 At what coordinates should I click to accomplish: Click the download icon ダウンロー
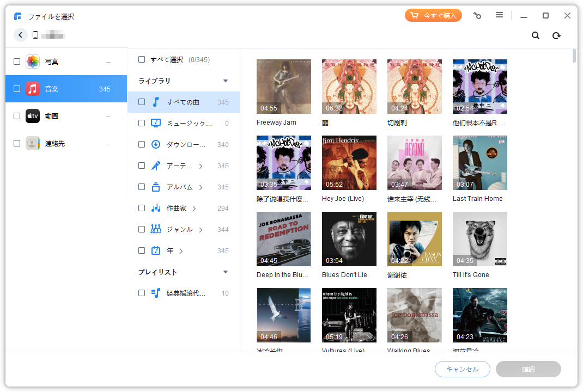156,144
